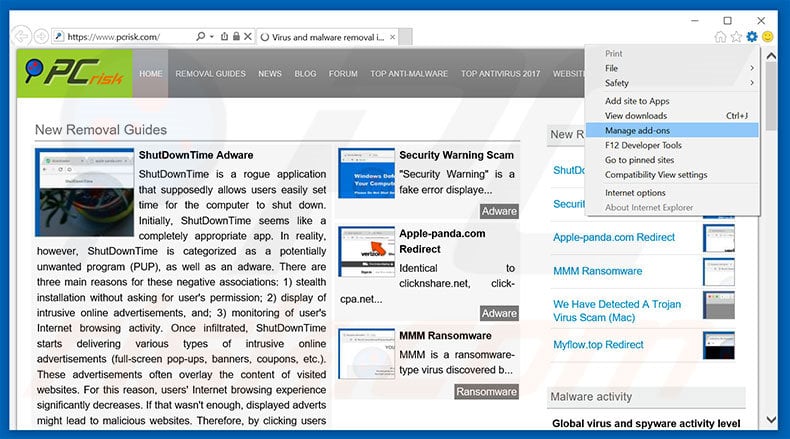Open Security Warning Scam article title
790x439 pixels.
(x=456, y=155)
